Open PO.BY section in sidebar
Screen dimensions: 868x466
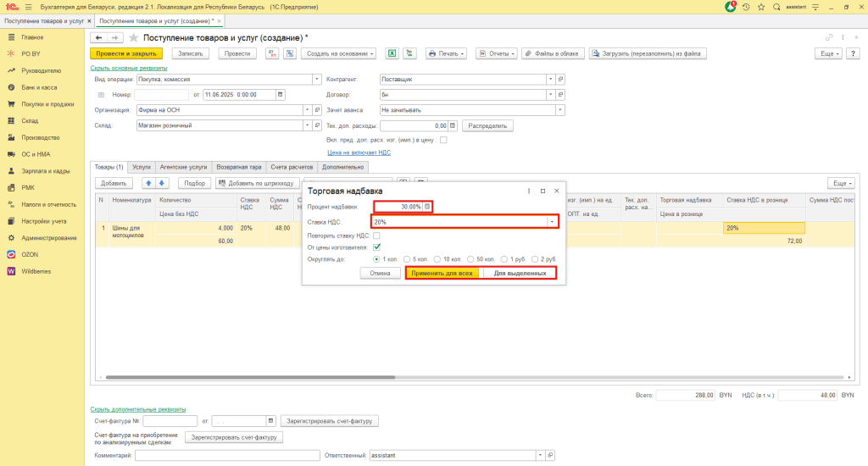[x=31, y=53]
